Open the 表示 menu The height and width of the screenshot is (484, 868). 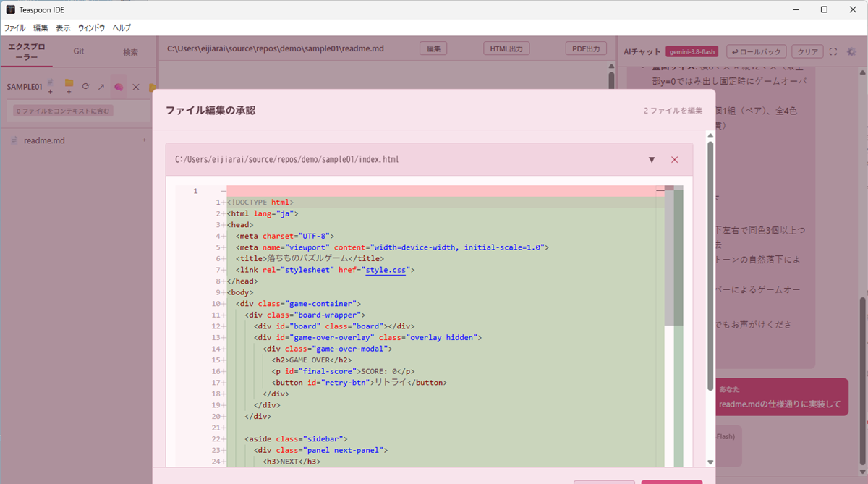[63, 27]
